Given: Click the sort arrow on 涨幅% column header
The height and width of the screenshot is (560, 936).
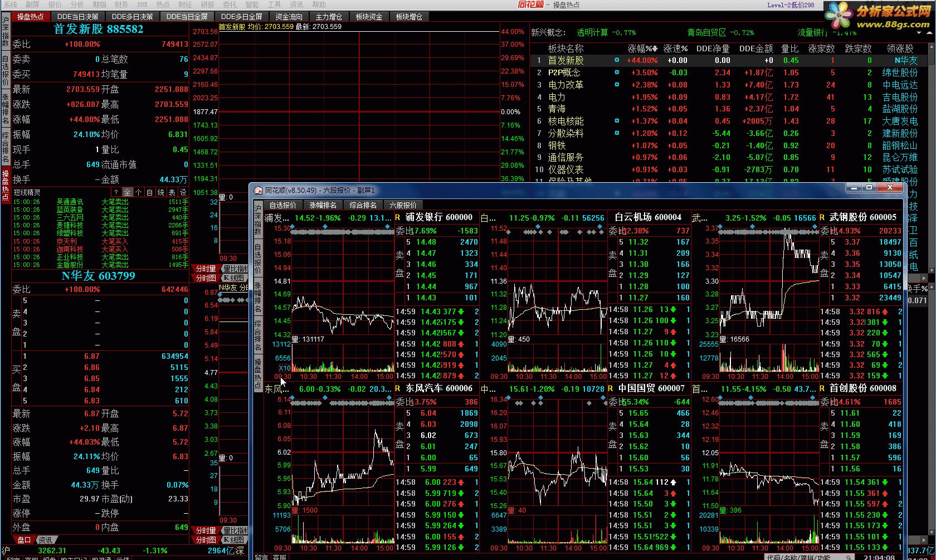Looking at the screenshot, I should pos(655,49).
